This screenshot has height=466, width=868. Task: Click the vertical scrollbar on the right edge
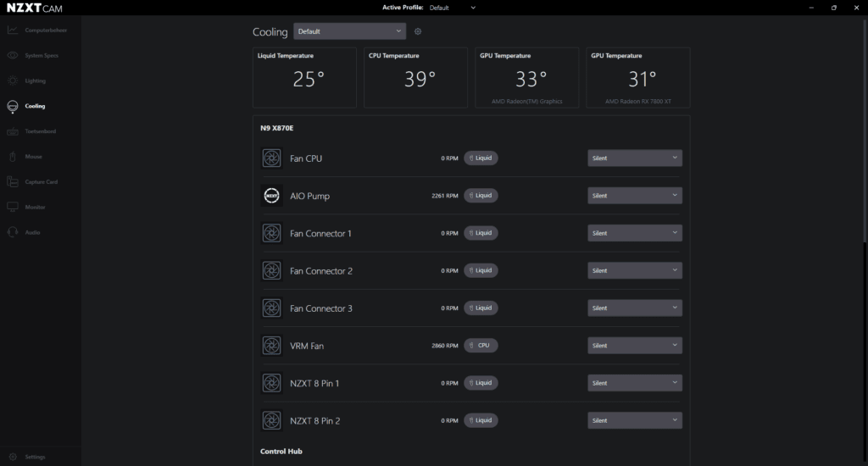[x=865, y=130]
